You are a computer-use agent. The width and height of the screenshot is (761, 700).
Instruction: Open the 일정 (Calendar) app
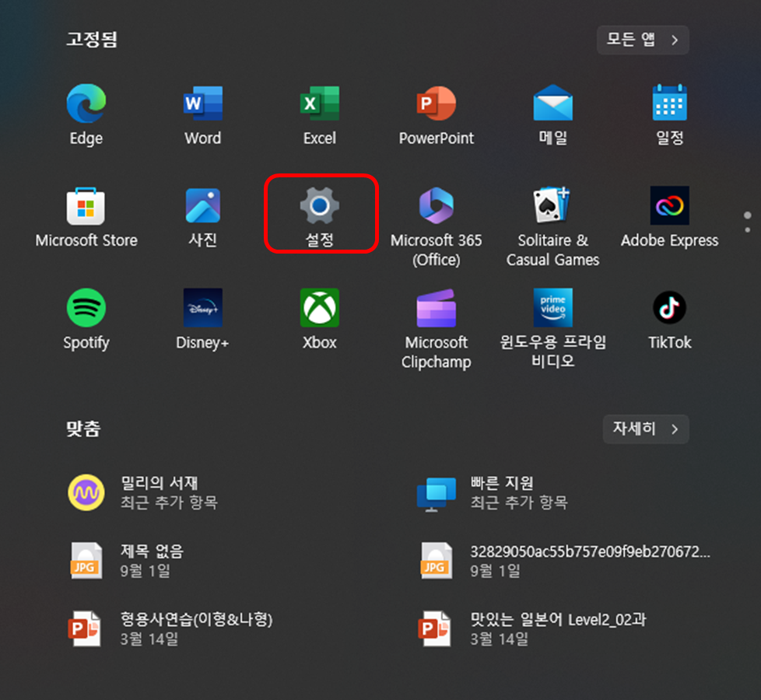pos(669,103)
